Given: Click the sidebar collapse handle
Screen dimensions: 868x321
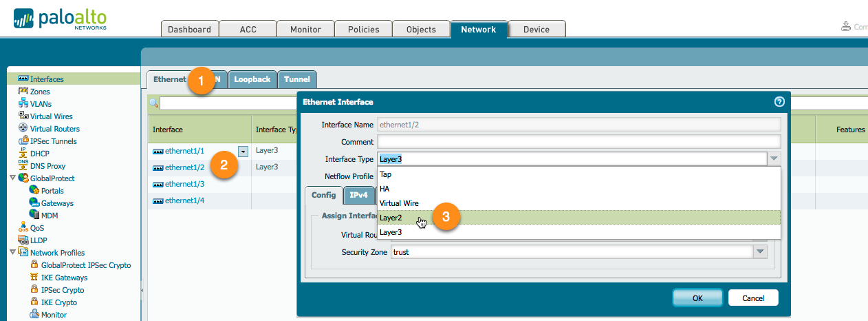Looking at the screenshot, I should 142,290.
